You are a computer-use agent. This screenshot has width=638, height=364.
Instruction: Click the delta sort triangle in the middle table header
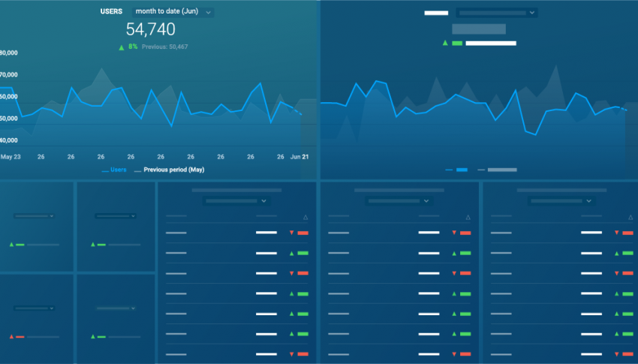468,218
